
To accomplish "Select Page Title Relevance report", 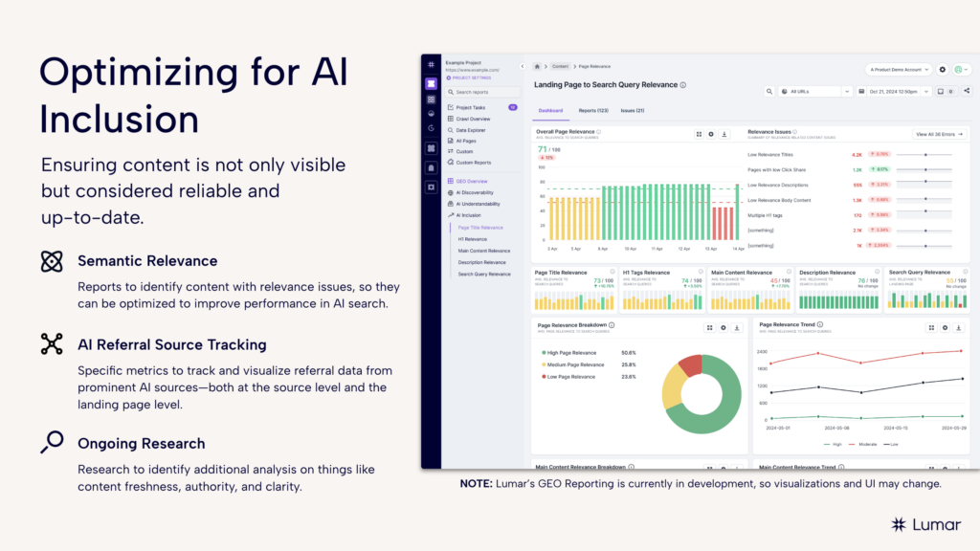I will [x=480, y=228].
